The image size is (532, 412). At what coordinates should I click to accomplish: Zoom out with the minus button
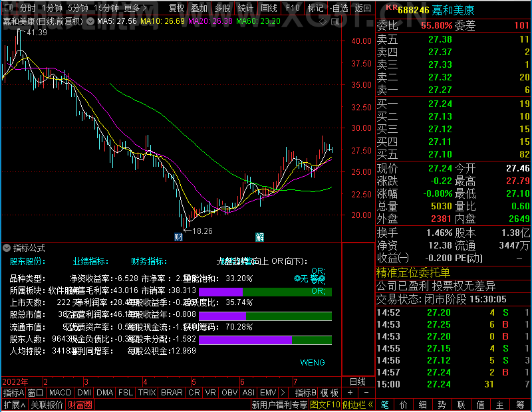(366, 393)
